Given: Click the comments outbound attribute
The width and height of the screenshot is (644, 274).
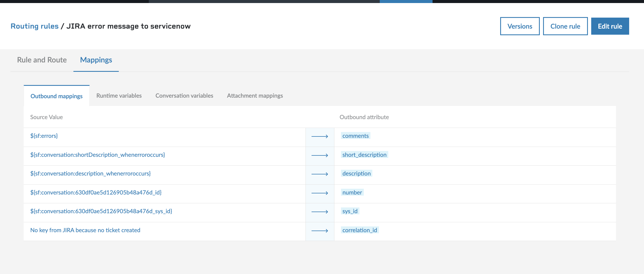Looking at the screenshot, I should (356, 136).
